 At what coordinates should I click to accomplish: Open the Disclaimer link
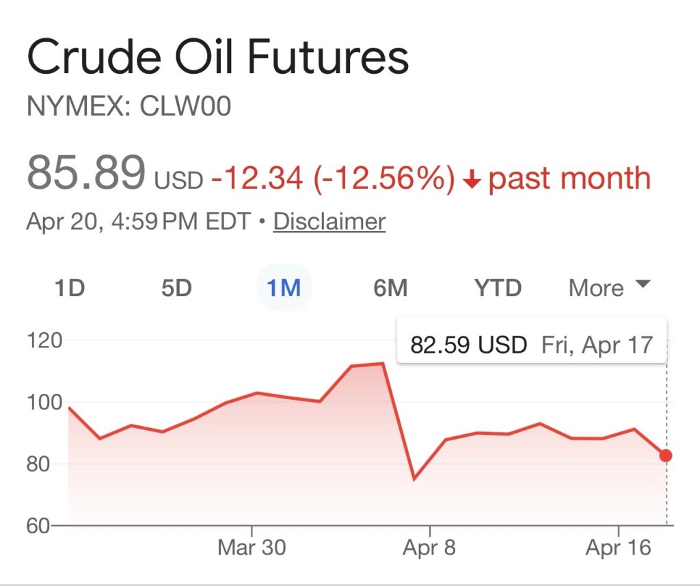329,222
